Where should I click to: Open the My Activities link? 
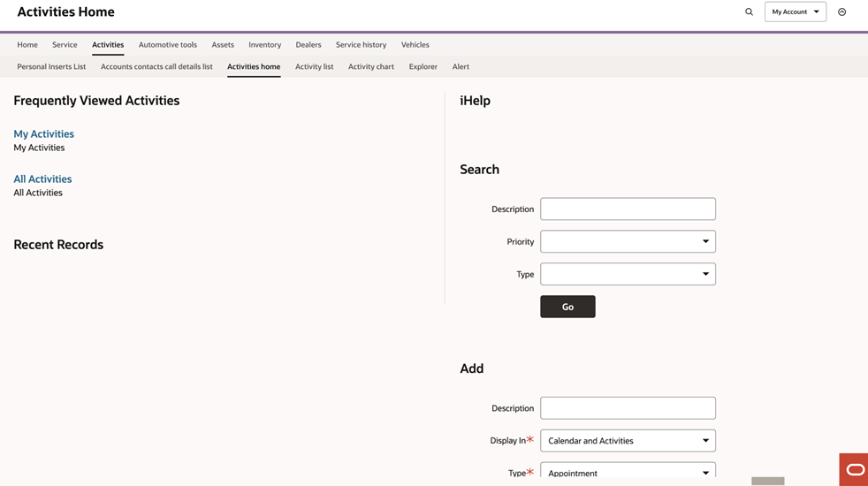click(43, 134)
